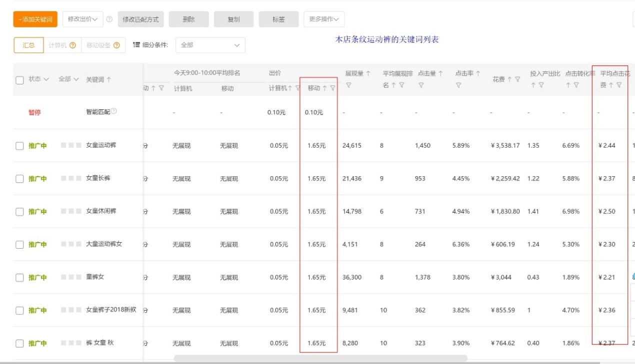
Task: Sort by 投入产出比 arrow
Action: 533,85
